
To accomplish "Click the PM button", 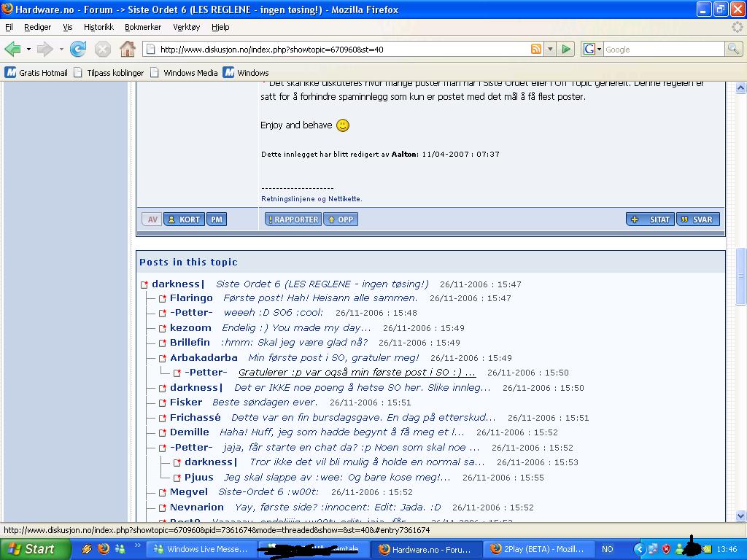I will coord(217,219).
